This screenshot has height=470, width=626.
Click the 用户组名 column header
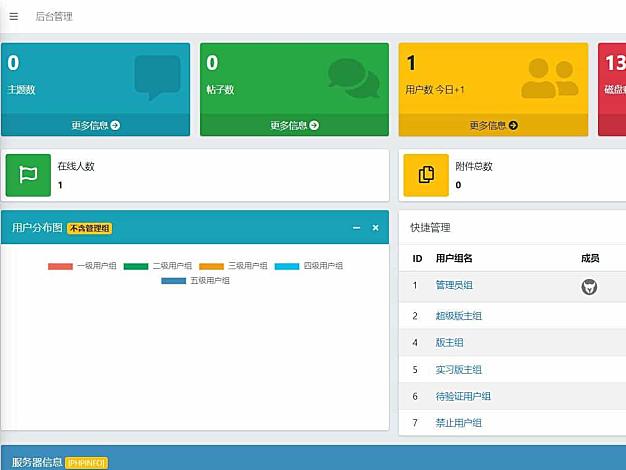(454, 258)
